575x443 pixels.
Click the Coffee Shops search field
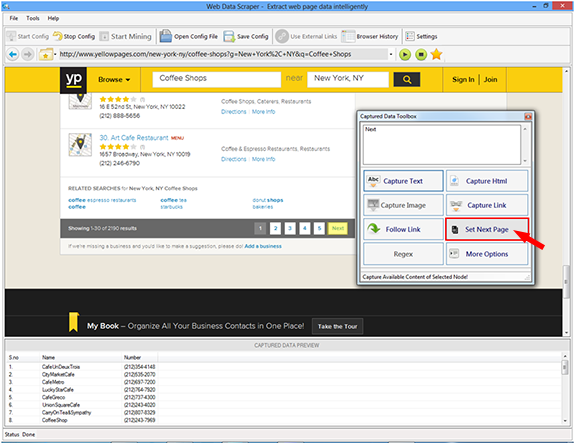pos(217,79)
